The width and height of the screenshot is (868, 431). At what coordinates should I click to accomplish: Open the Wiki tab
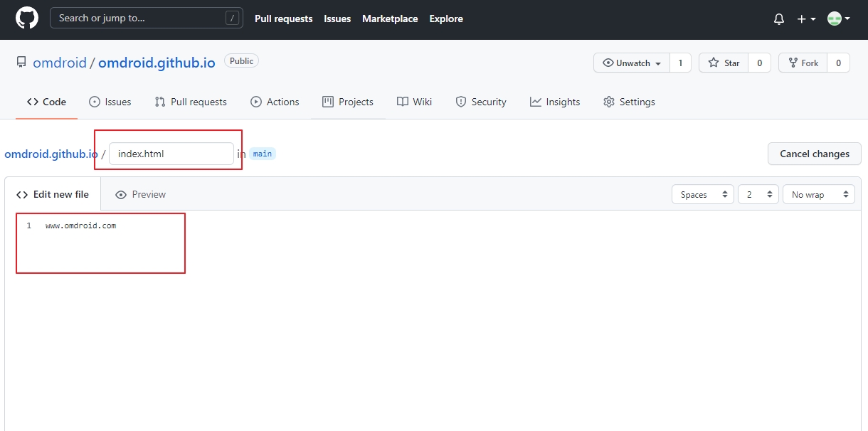pyautogui.click(x=415, y=102)
